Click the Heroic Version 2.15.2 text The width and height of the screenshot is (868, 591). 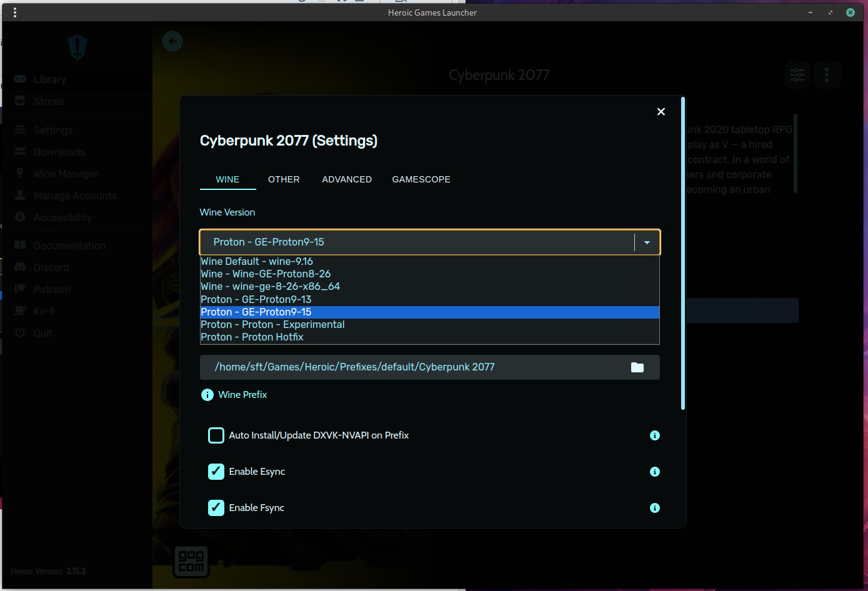[48, 571]
